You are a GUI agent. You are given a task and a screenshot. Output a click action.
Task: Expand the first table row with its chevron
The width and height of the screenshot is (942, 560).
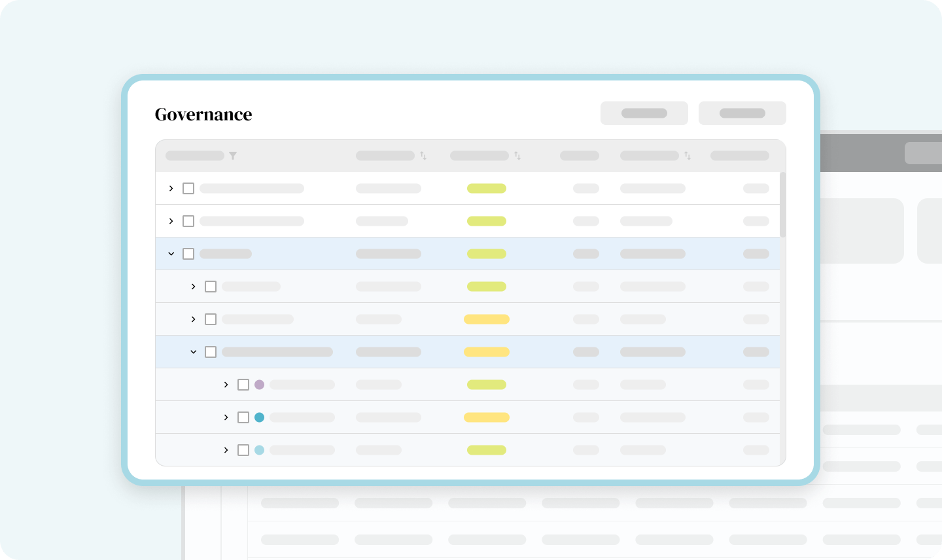[x=171, y=188]
